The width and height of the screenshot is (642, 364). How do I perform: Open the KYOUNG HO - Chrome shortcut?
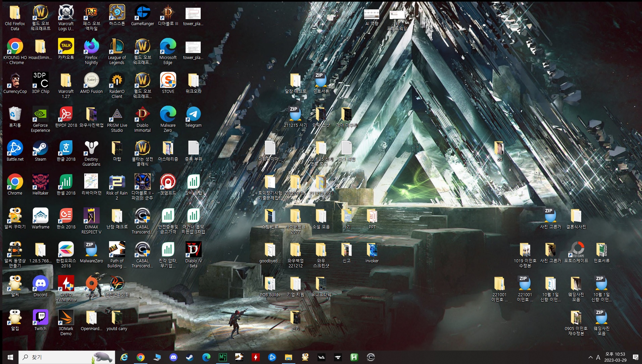point(15,52)
